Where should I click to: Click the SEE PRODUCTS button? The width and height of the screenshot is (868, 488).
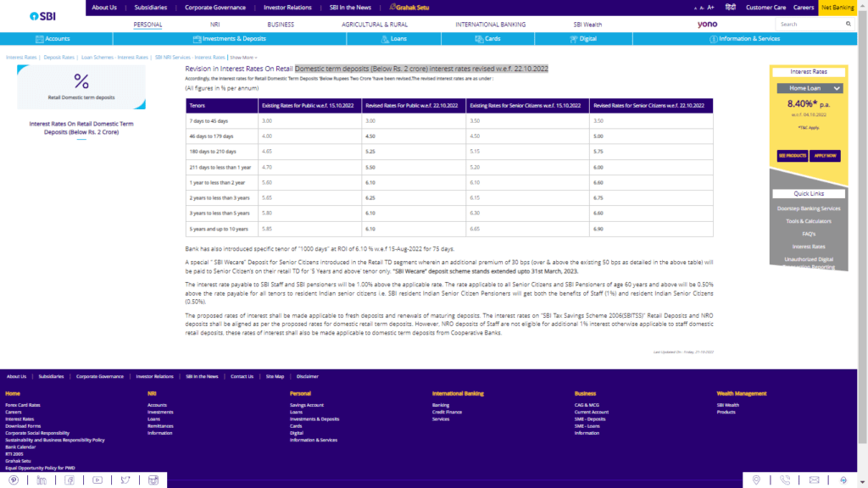[793, 156]
